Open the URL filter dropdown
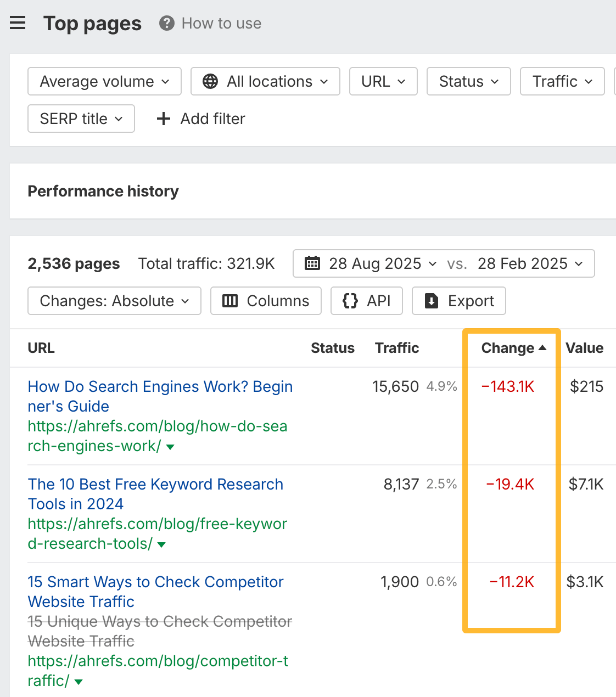Viewport: 616px width, 697px height. point(383,81)
